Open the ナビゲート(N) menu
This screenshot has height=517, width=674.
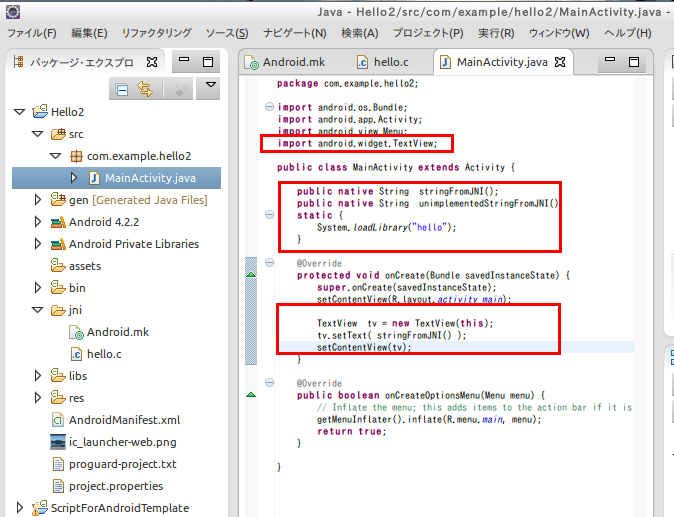tap(295, 33)
